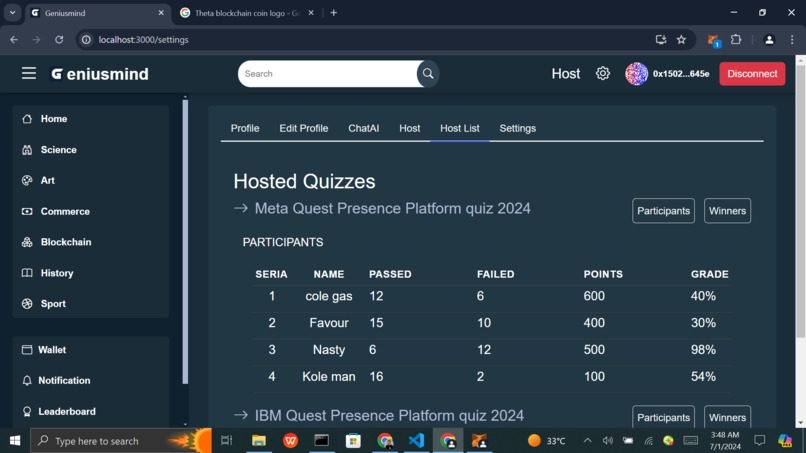Click the Geniusmind logo

100,74
